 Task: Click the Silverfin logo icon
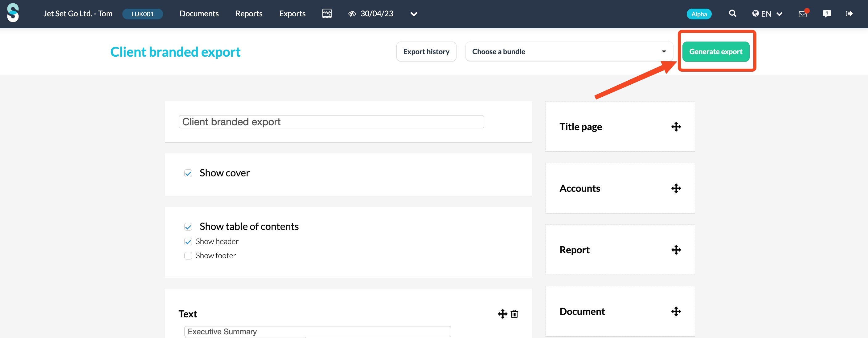click(x=13, y=13)
